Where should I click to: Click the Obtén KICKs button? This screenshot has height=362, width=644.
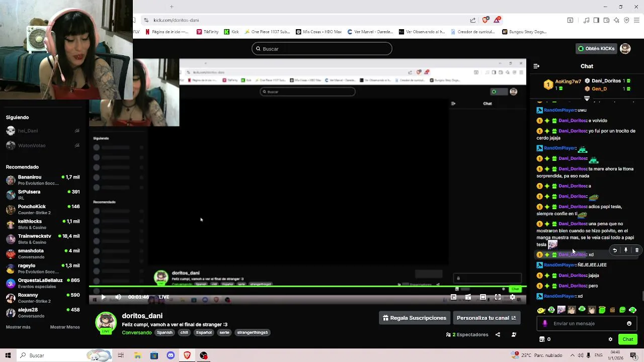tap(596, 49)
